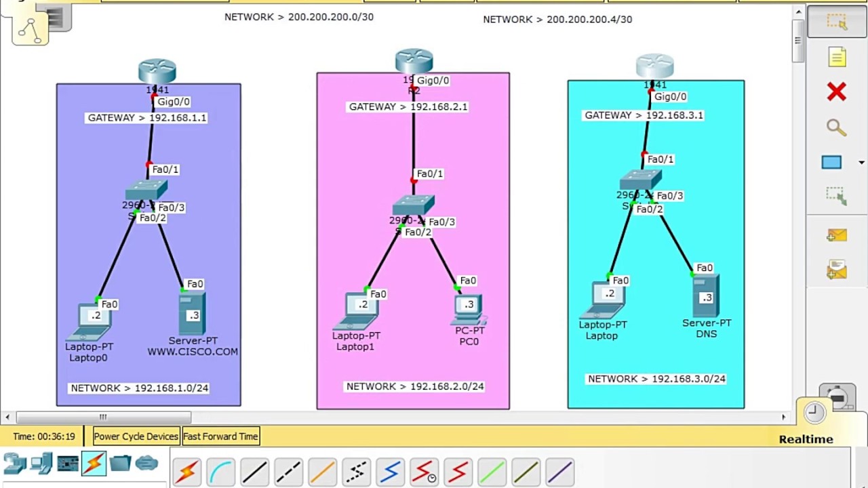Choose the Phone dotted cable
The height and width of the screenshot is (488, 868).
point(356,472)
